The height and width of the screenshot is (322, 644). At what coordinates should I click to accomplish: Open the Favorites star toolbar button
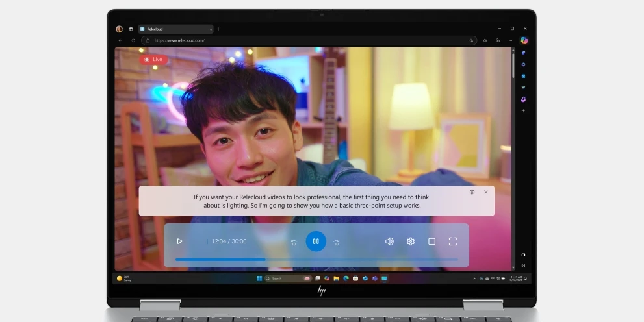click(485, 40)
